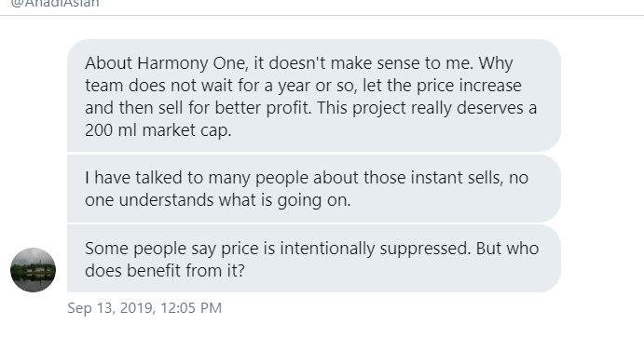Select the "I have talked to many people" message
Viewport: 644px width, 338px height.
[314, 189]
